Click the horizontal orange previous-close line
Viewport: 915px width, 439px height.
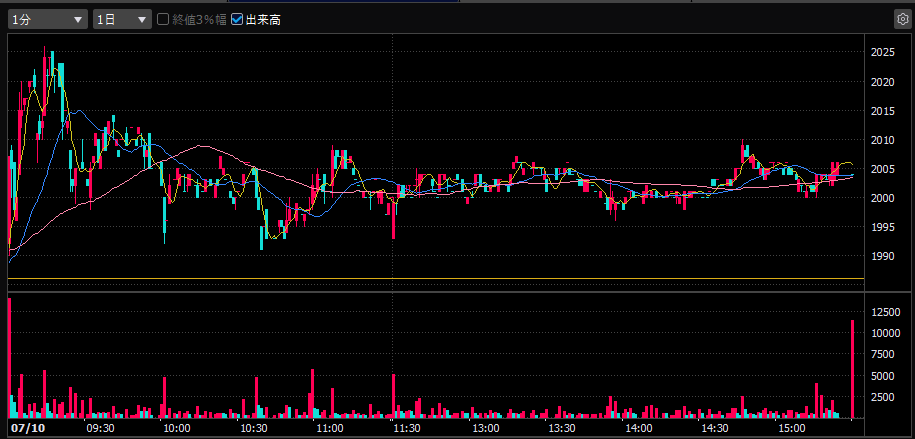click(x=436, y=278)
